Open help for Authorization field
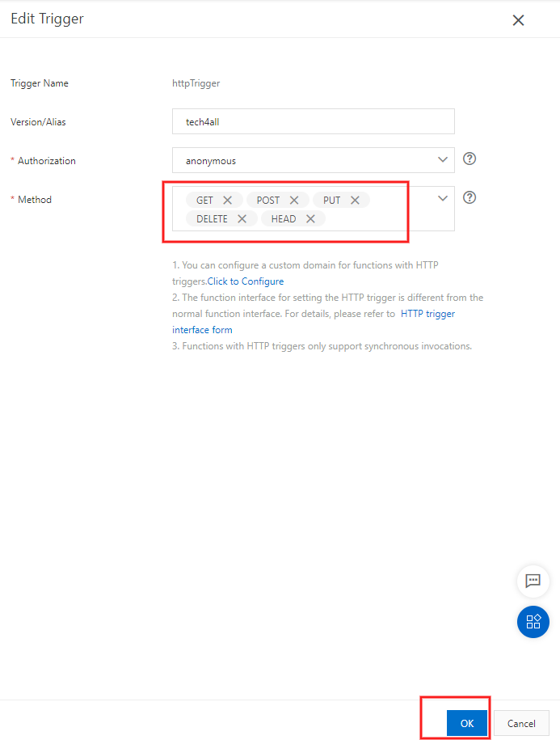The width and height of the screenshot is (560, 740). pyautogui.click(x=469, y=159)
